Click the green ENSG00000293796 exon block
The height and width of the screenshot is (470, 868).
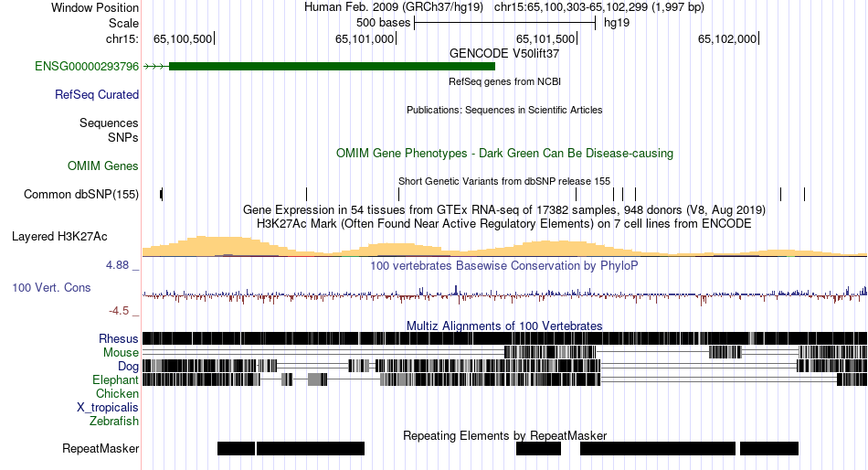click(x=333, y=67)
